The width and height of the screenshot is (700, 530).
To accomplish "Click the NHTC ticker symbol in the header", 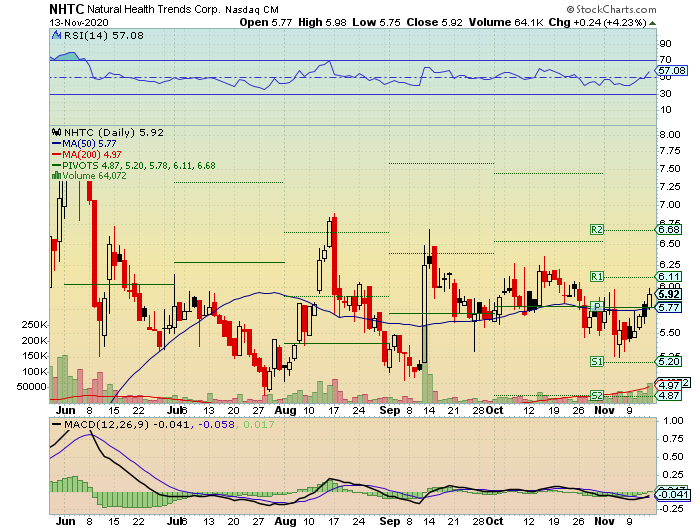I will coord(67,9).
